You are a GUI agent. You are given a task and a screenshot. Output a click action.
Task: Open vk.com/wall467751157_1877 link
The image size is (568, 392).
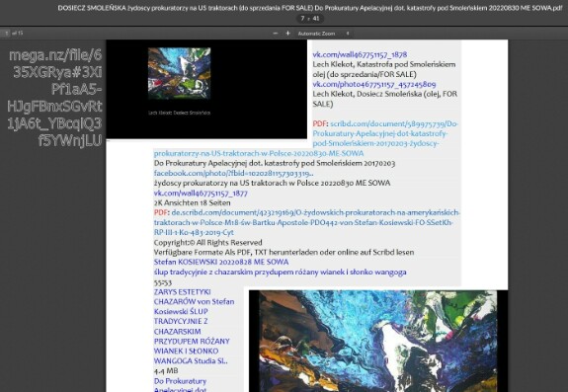pyautogui.click(x=201, y=193)
